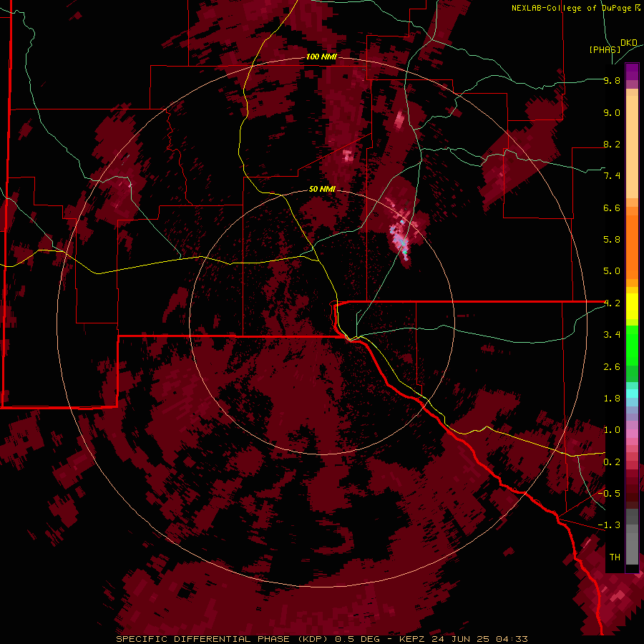Click the [PHAS] label by the legend
This screenshot has height=644, width=644.
pos(605,49)
